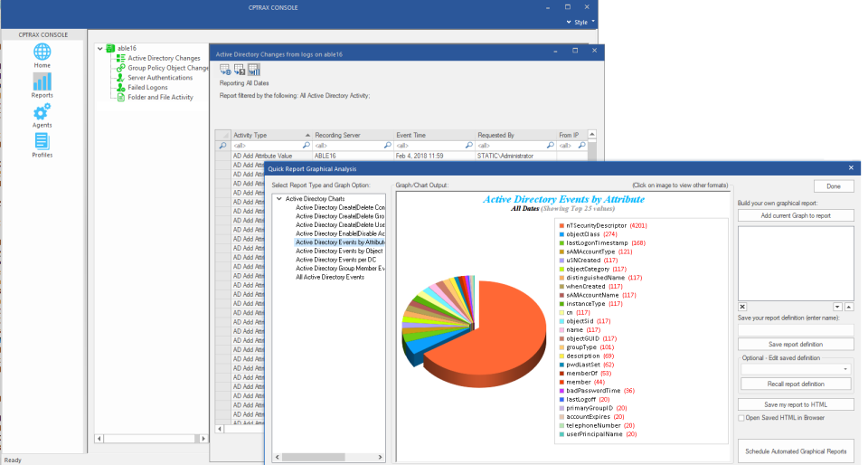
Task: Click the Feb 4, 2018 11:59 cell
Action: [435, 157]
